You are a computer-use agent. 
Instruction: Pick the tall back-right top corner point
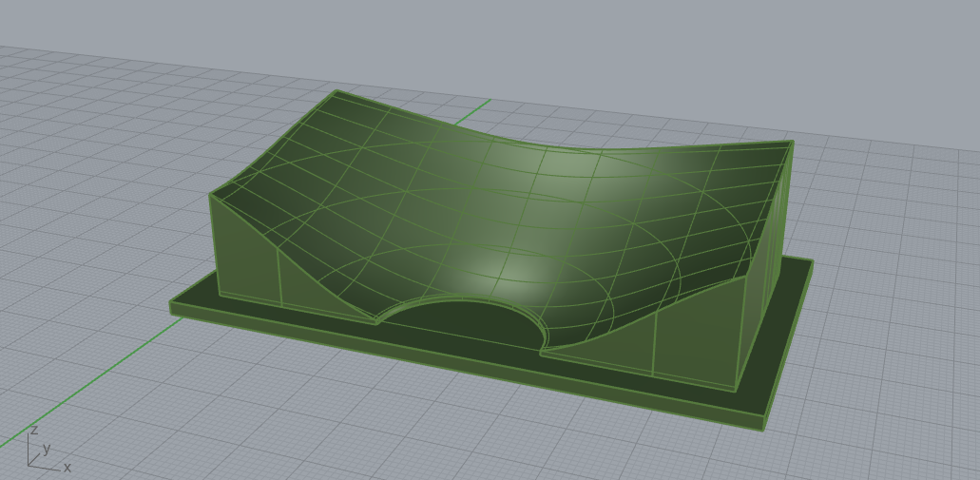pos(792,143)
